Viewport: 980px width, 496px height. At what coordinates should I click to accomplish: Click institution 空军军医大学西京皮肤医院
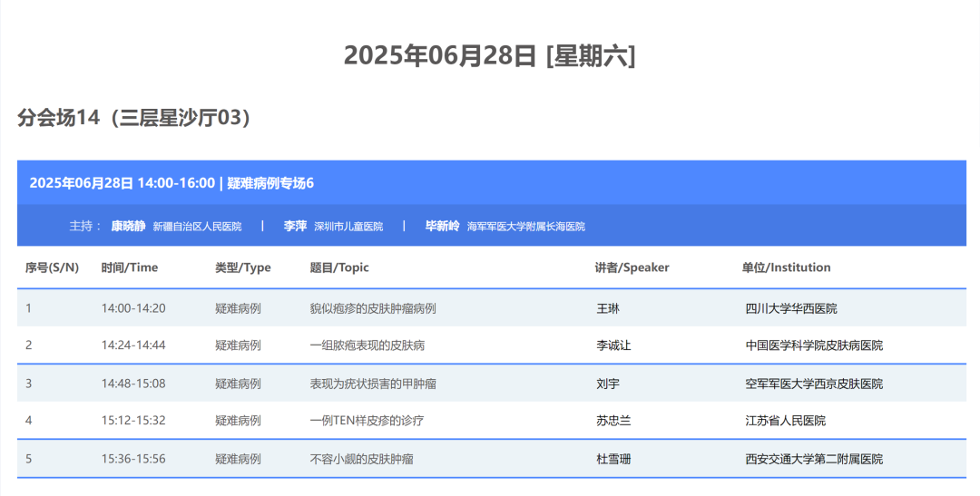[x=814, y=383]
